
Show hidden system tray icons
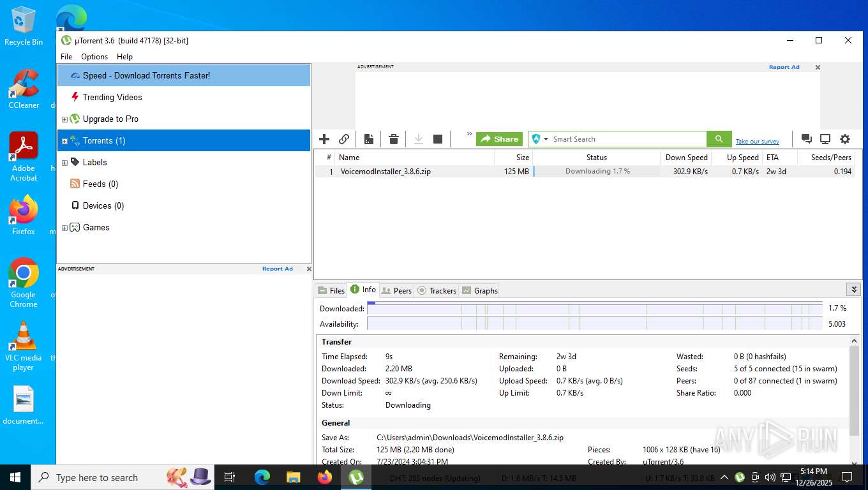(724, 477)
